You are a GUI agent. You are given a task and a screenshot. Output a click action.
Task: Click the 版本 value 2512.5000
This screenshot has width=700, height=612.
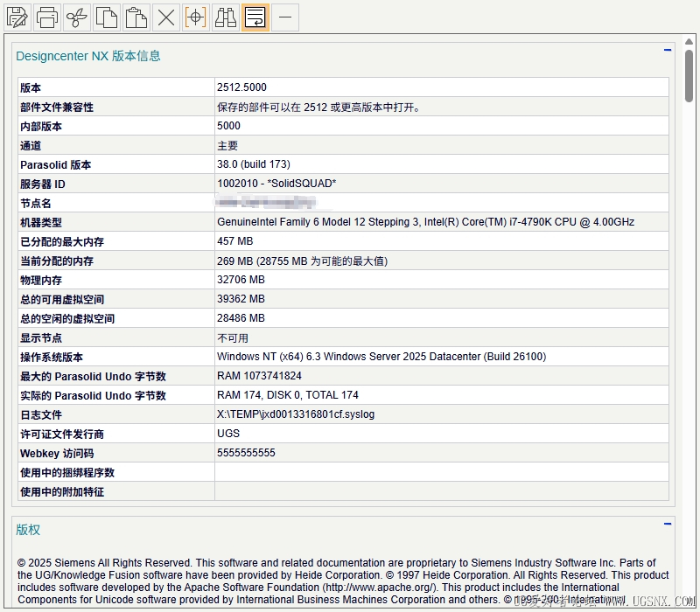click(241, 87)
